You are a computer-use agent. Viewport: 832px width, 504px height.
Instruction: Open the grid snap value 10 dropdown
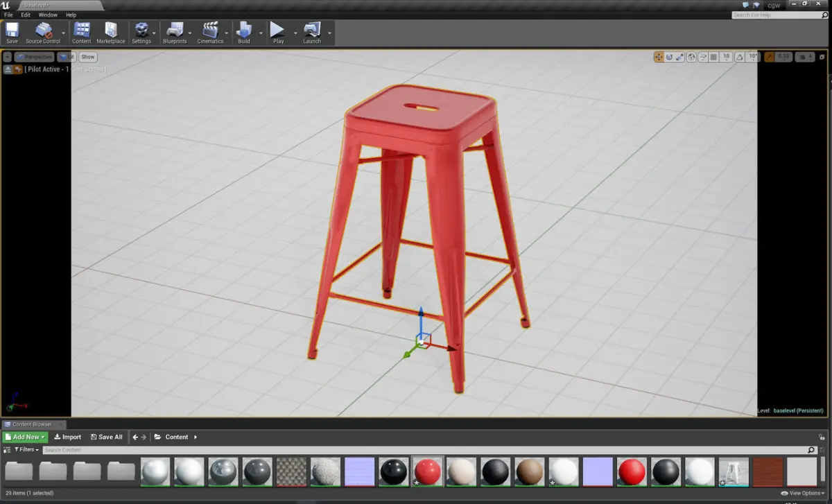(726, 57)
